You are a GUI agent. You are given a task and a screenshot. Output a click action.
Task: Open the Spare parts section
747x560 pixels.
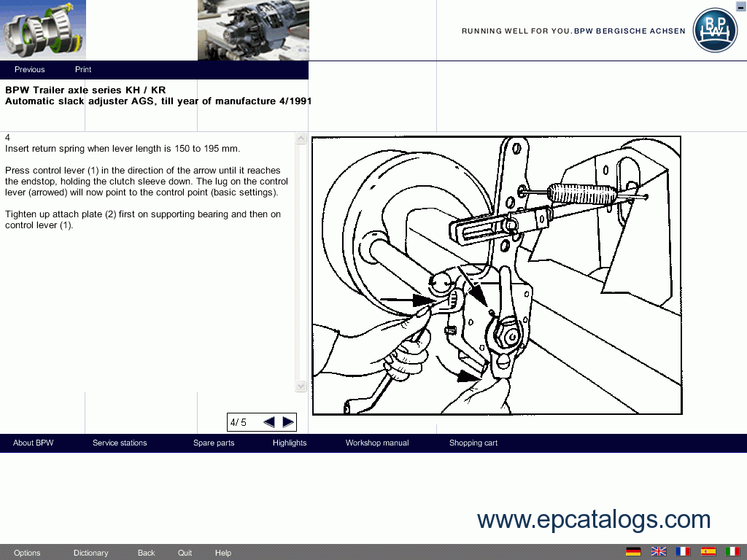[x=214, y=443]
